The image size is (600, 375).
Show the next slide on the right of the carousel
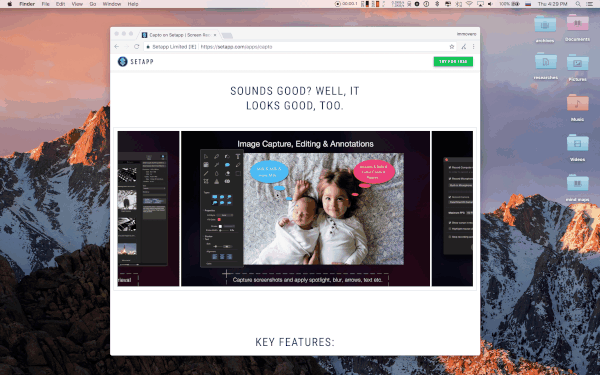tap(452, 209)
